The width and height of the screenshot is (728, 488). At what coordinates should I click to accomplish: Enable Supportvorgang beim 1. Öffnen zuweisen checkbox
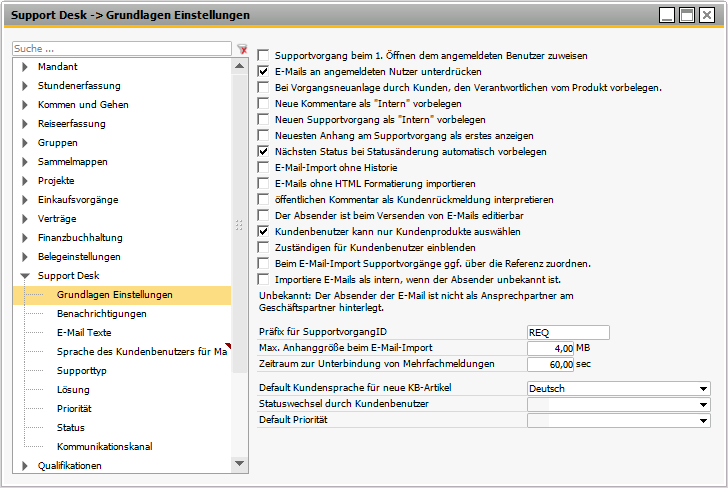pyautogui.click(x=263, y=56)
